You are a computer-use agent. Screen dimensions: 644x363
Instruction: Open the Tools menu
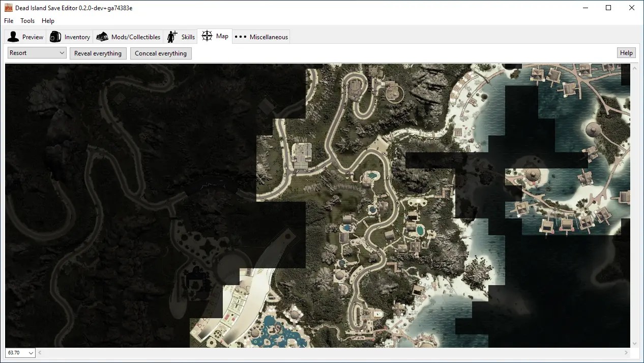tap(27, 21)
